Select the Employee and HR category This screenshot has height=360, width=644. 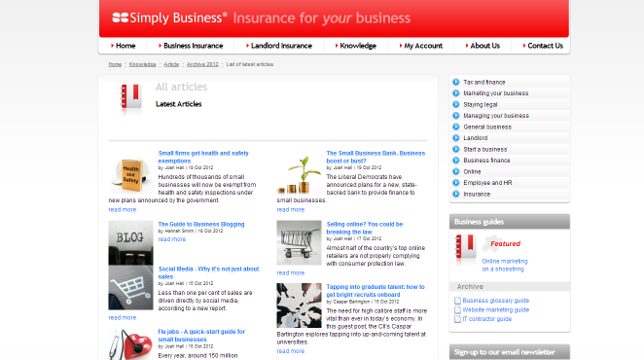487,183
